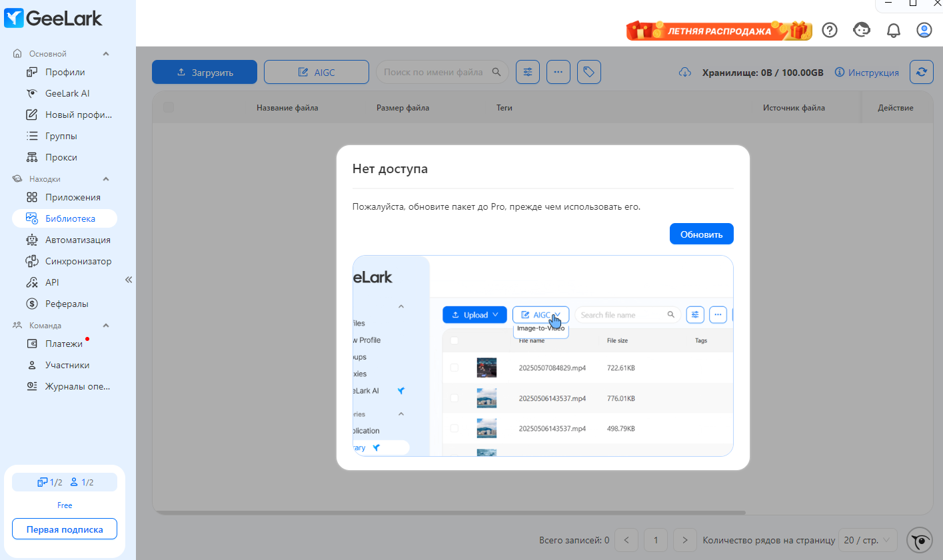Image resolution: width=943 pixels, height=560 pixels.
Task: Open the help question mark icon
Action: coord(830,30)
